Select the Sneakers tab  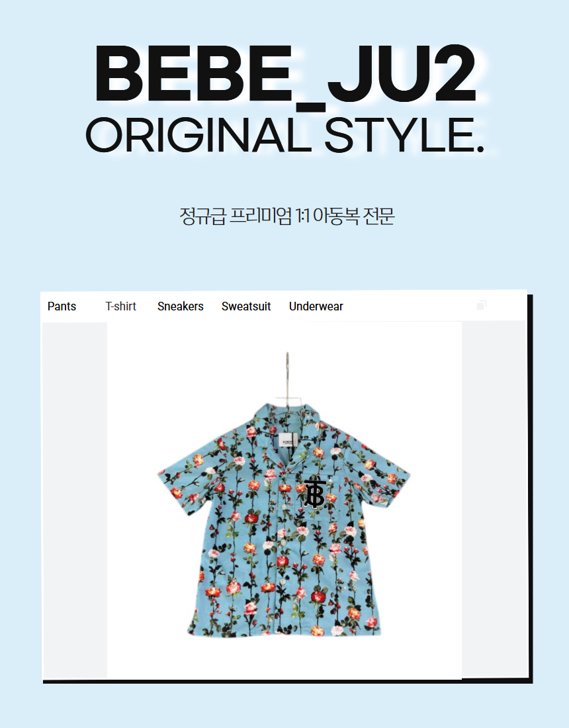tap(181, 306)
